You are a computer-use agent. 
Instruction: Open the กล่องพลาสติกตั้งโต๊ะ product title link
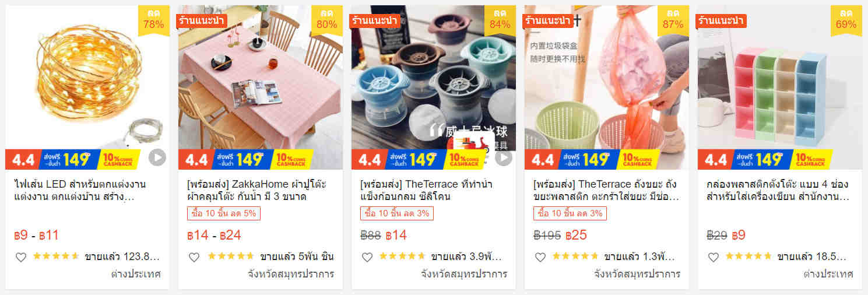pos(778,190)
